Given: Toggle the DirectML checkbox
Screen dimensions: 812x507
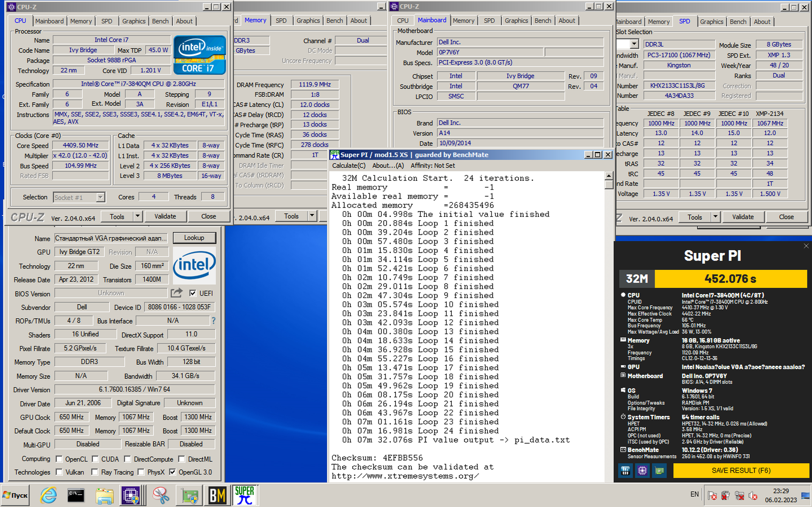Looking at the screenshot, I should 182,459.
